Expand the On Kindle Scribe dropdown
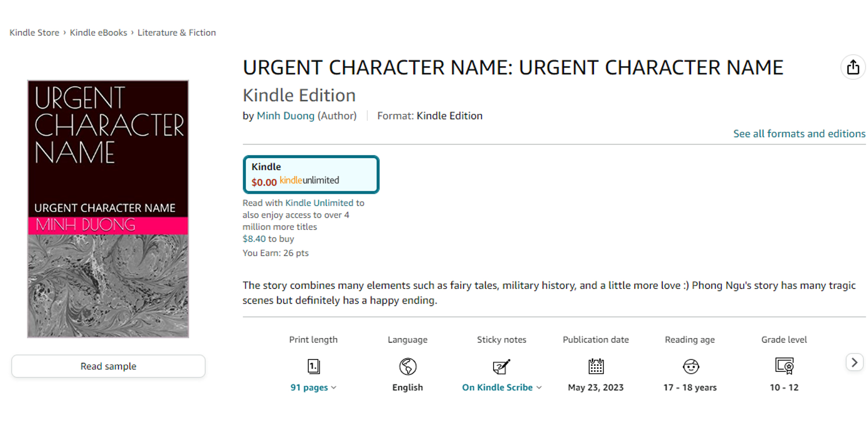 point(539,388)
